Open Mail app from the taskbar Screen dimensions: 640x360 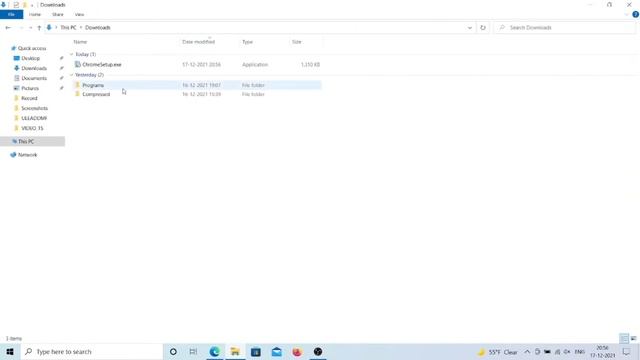[276, 351]
